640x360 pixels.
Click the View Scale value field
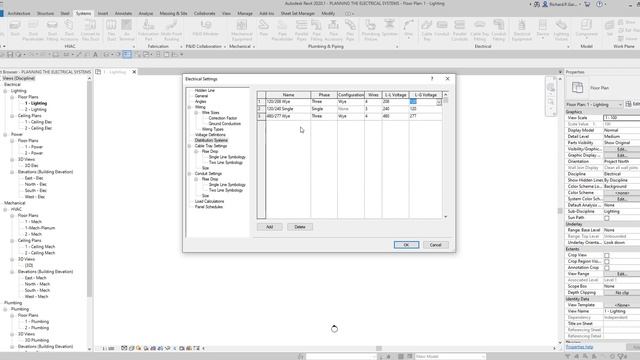pos(622,118)
